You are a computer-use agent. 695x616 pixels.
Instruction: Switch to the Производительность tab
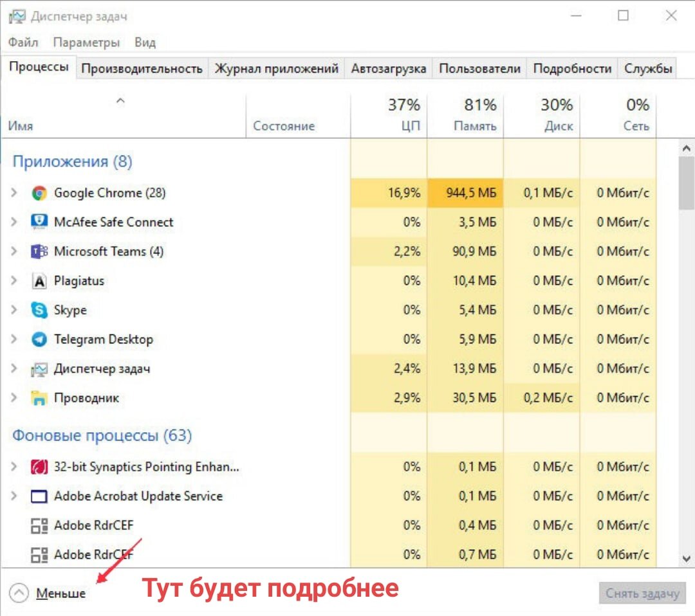142,69
